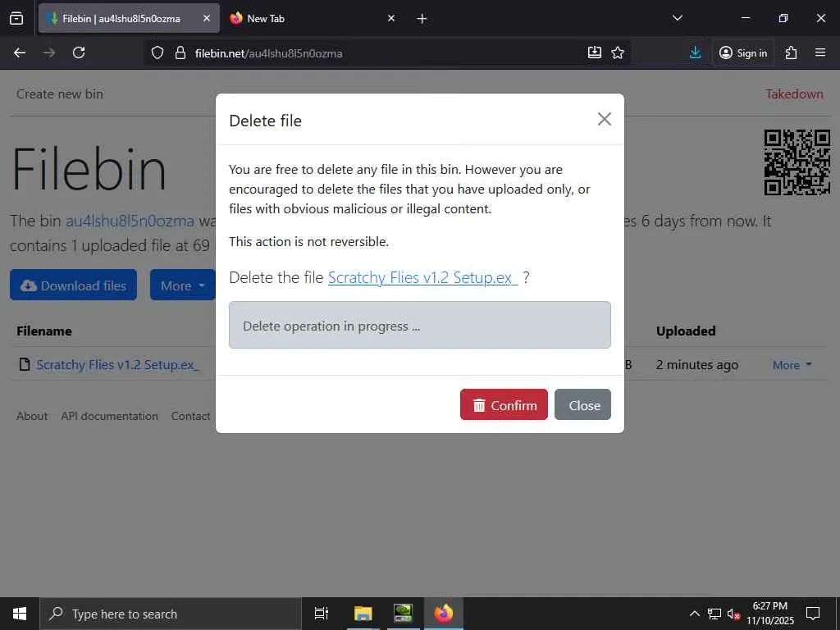Open the Windows Start menu
The width and height of the screenshot is (840, 630).
20,614
